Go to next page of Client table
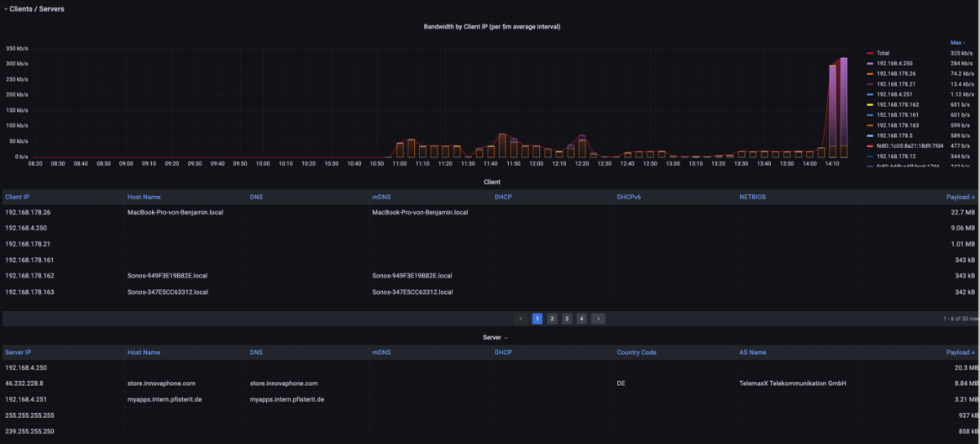The image size is (980, 444). (599, 318)
